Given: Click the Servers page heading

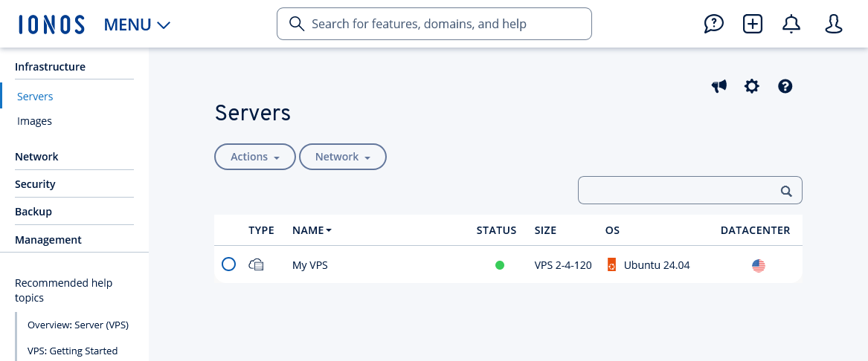Looking at the screenshot, I should (252, 113).
